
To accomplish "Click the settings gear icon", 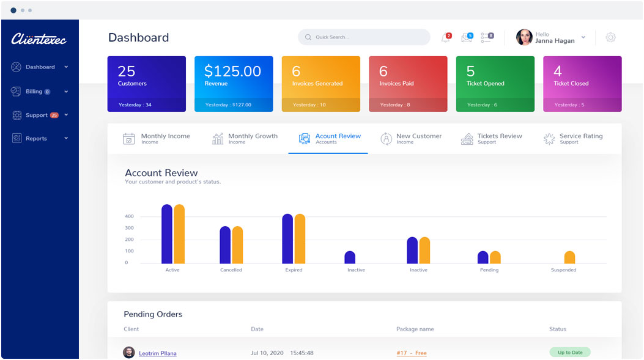I will click(610, 37).
